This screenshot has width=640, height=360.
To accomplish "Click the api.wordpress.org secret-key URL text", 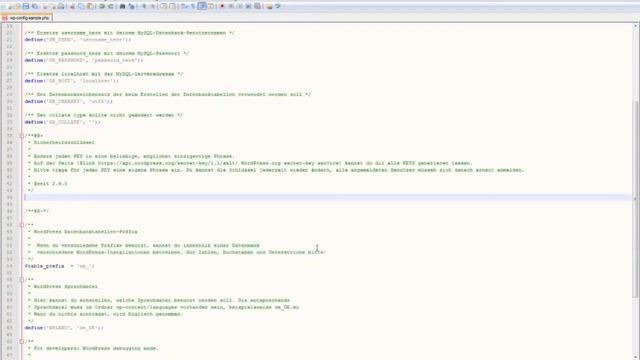I will coord(167,163).
